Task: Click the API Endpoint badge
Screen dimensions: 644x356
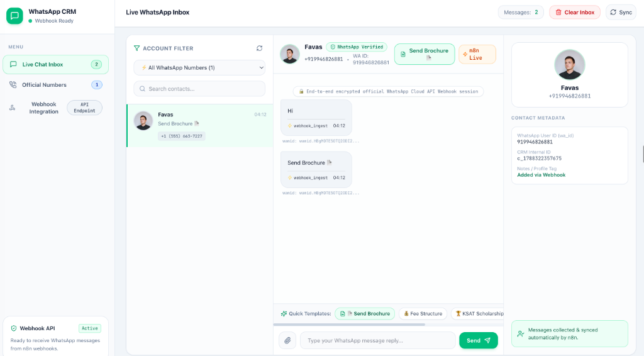Action: coord(85,108)
